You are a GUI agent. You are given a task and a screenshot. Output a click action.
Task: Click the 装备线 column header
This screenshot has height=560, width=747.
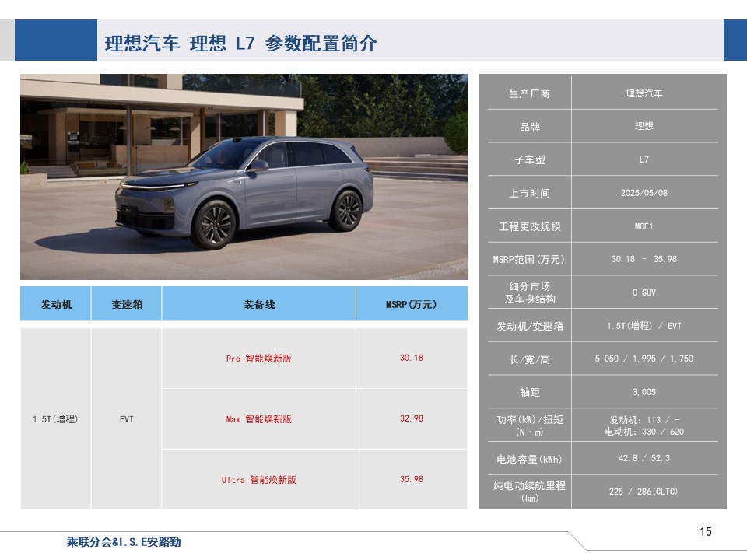(x=259, y=304)
